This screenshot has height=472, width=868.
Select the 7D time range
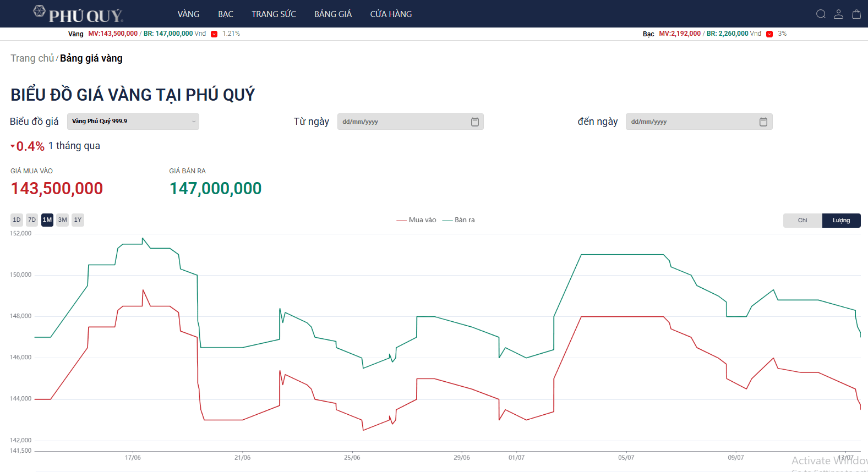click(x=32, y=220)
